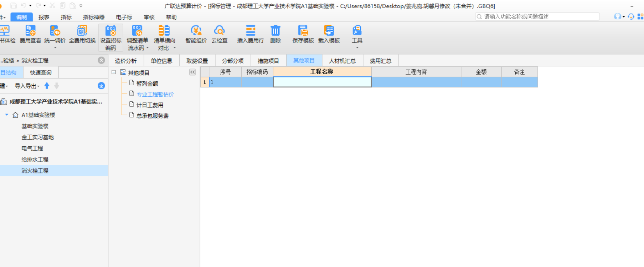
Task: Open 清单横向对比 tool
Action: coord(164,38)
